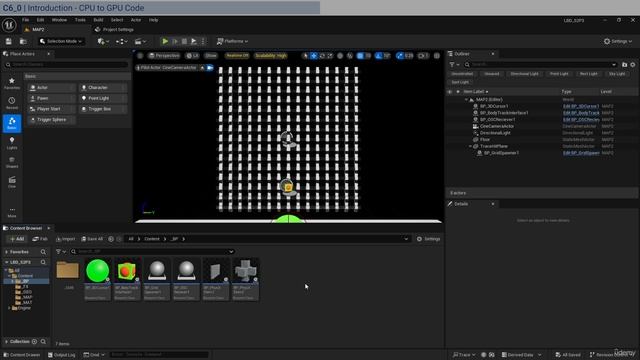Screen dimensions: 640x360
Task: Click the Character item in Place Actors
Action: (x=102, y=88)
